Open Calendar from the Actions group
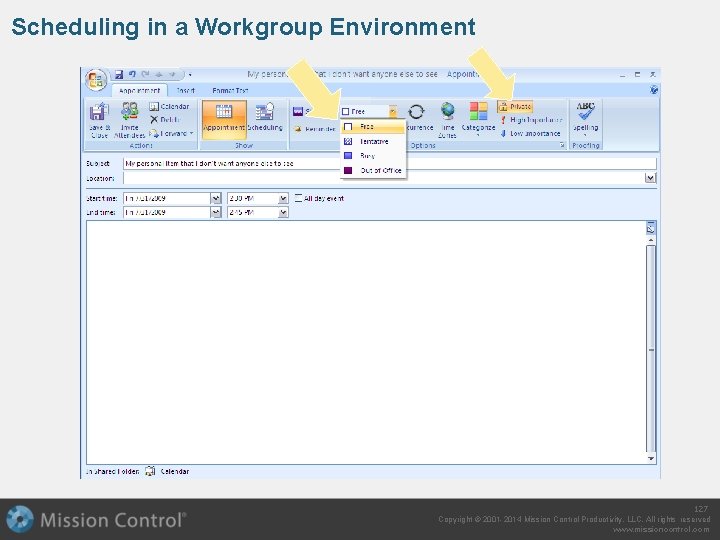 tap(169, 107)
